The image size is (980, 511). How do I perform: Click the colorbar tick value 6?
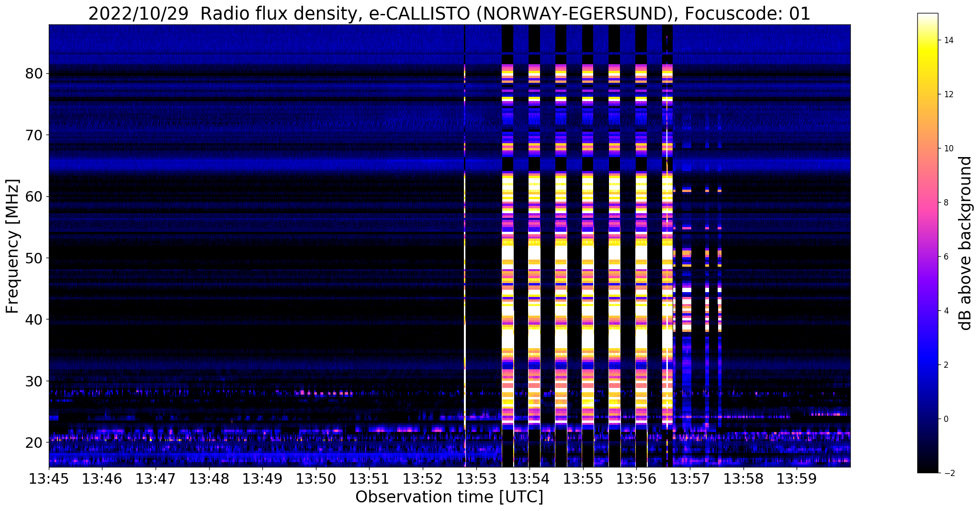pyautogui.click(x=946, y=257)
